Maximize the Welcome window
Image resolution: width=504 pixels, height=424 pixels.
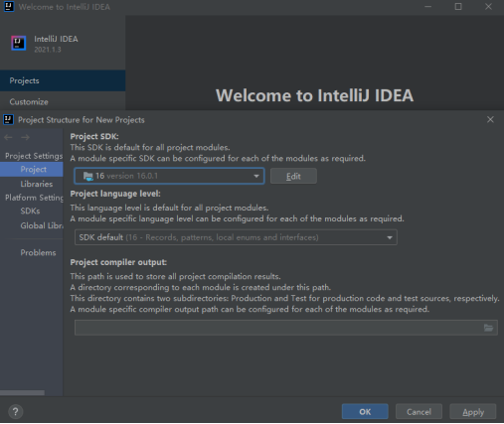click(458, 7)
